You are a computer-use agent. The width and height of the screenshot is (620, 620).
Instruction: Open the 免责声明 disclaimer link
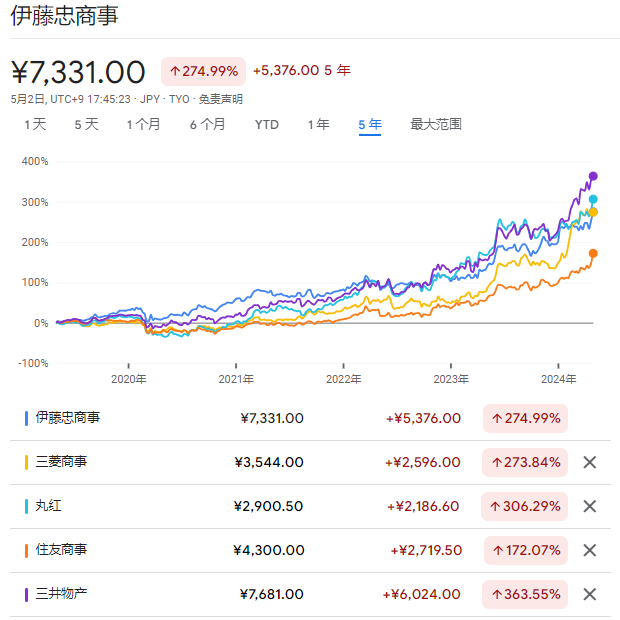[x=221, y=99]
